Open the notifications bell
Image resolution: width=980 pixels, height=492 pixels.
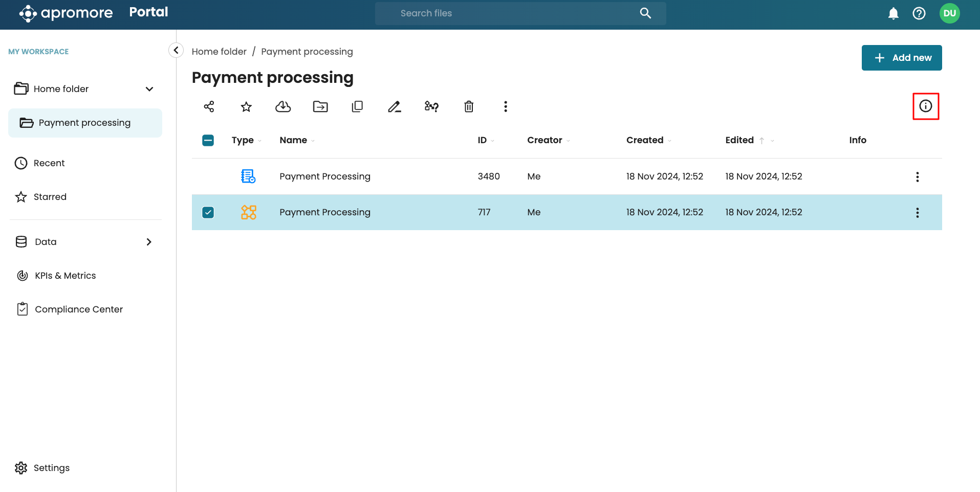(x=893, y=13)
